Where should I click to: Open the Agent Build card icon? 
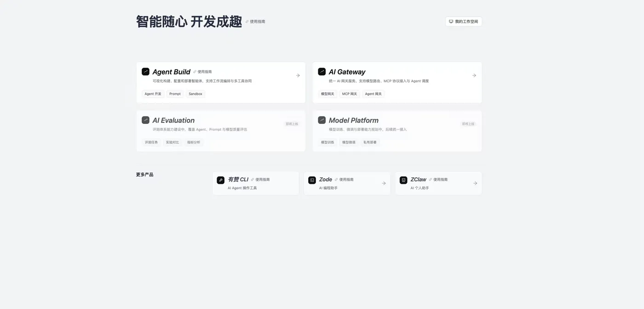point(145,71)
